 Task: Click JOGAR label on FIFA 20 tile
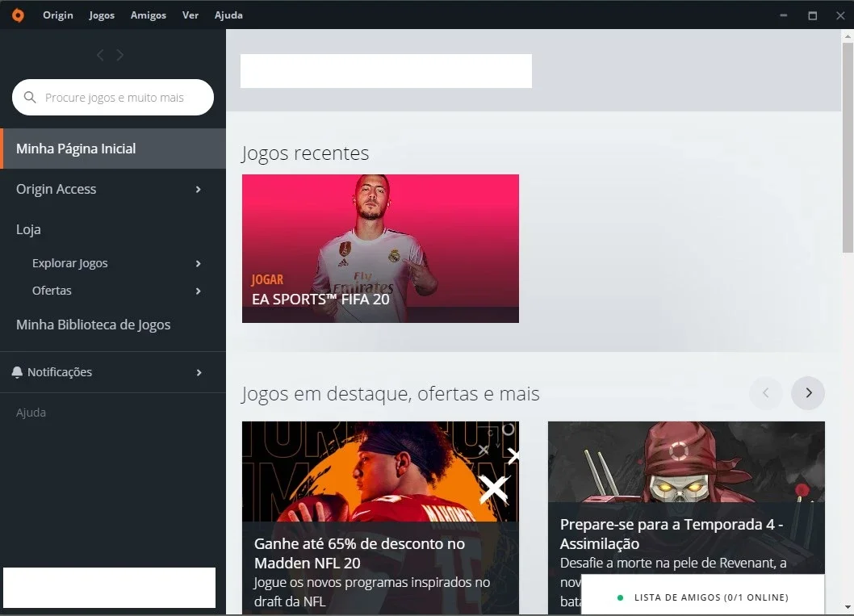tap(267, 279)
